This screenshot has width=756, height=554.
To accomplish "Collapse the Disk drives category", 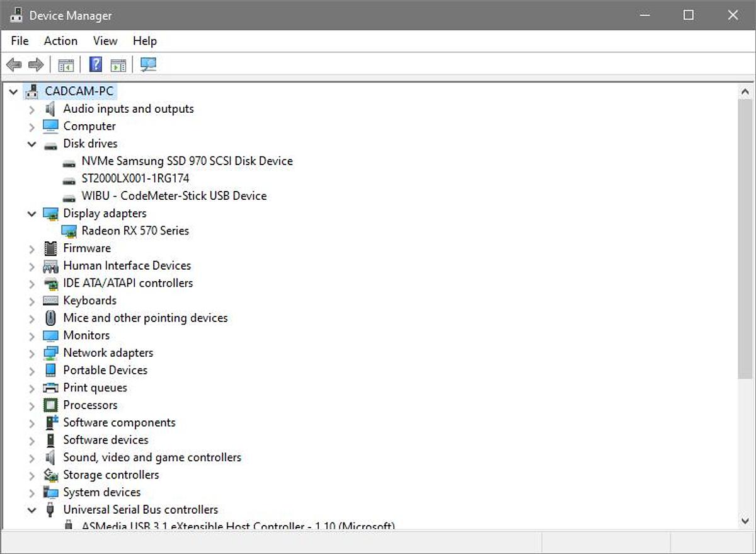I will pyautogui.click(x=31, y=144).
